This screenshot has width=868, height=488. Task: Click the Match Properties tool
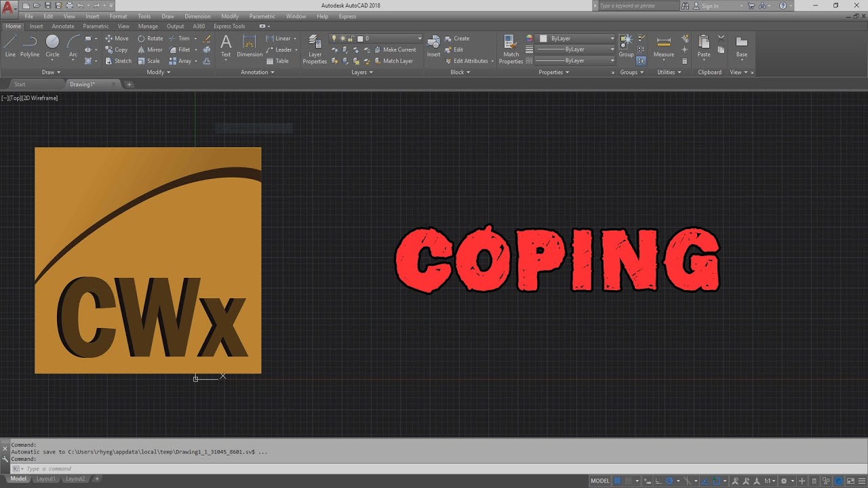click(511, 49)
